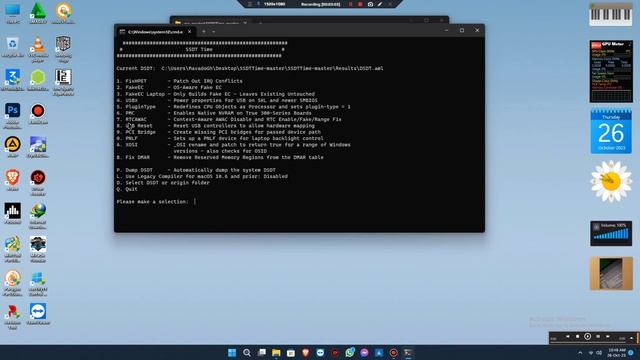Screen dimensions: 640x360
Task: Click the '2. FakeEC' menu line
Action: click(169, 87)
